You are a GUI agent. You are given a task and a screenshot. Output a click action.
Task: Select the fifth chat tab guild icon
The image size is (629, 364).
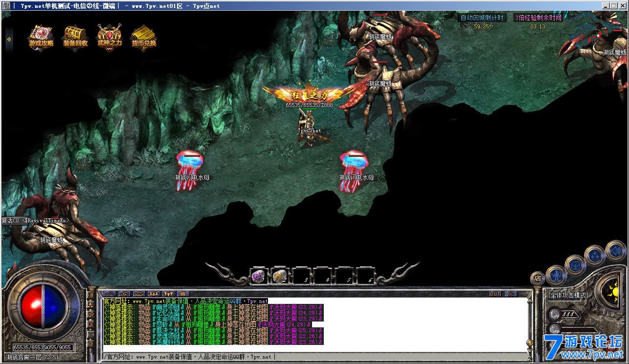(169, 294)
